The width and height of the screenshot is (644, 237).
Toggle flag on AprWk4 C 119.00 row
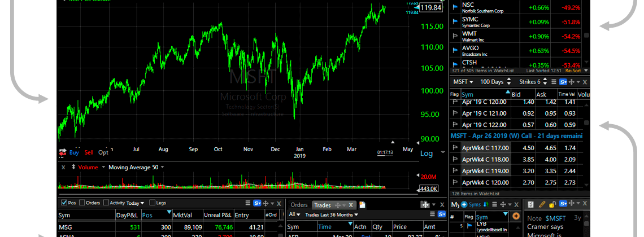point(455,171)
